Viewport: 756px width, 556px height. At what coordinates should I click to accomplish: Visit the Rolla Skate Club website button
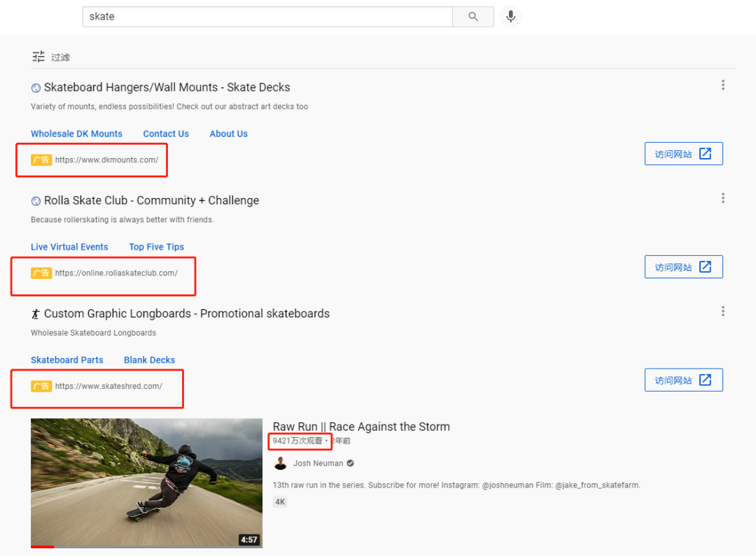(684, 267)
